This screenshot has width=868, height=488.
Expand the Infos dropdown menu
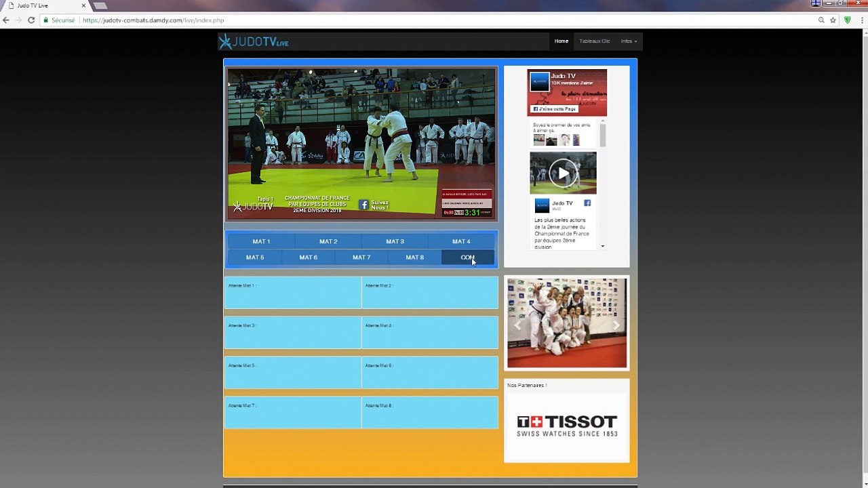click(x=629, y=41)
